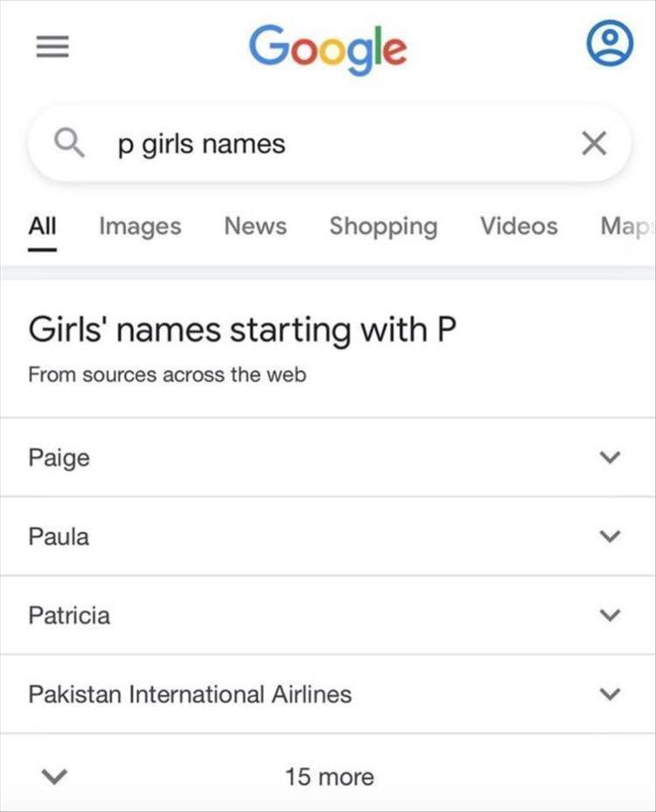Screen dimensions: 656x812
Task: Expand the Paige chevron
Action: coord(611,458)
